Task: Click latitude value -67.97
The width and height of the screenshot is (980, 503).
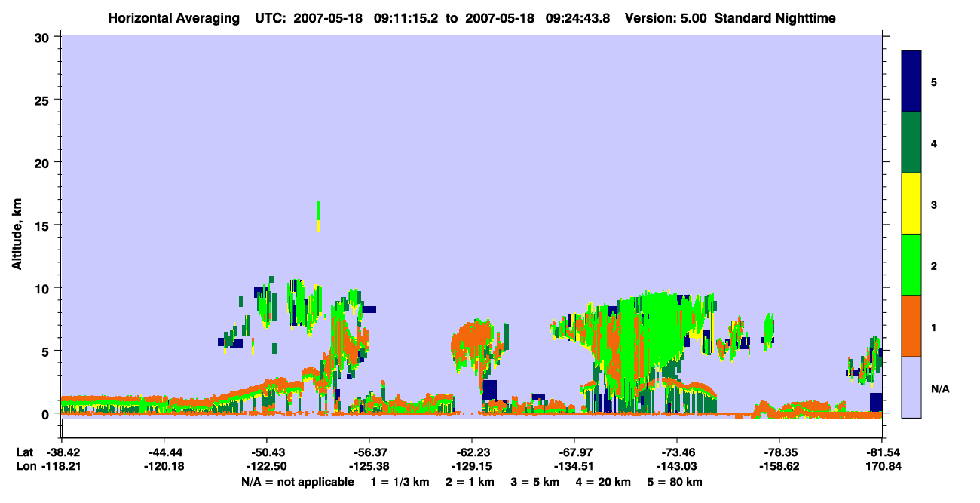Action: [x=574, y=452]
